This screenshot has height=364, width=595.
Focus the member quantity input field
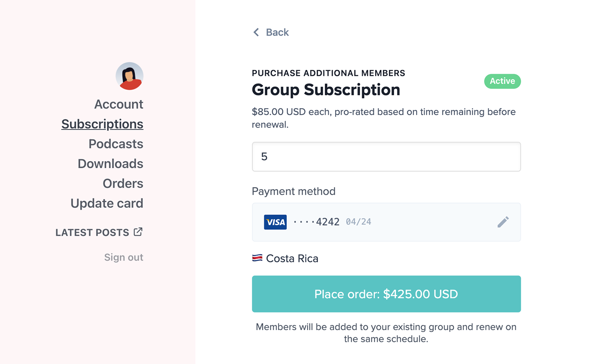click(386, 157)
